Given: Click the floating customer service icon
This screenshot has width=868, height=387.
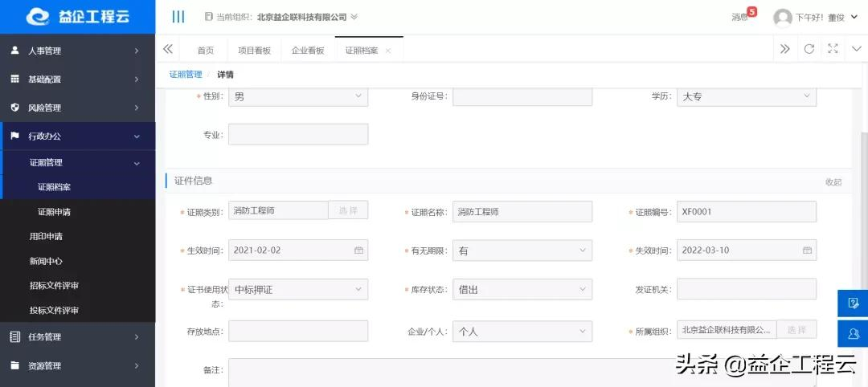Looking at the screenshot, I should pyautogui.click(x=853, y=333).
